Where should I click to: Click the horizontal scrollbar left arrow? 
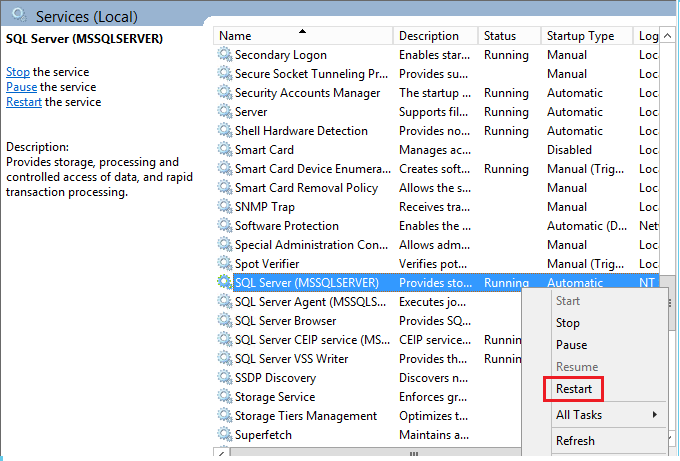[x=221, y=454]
